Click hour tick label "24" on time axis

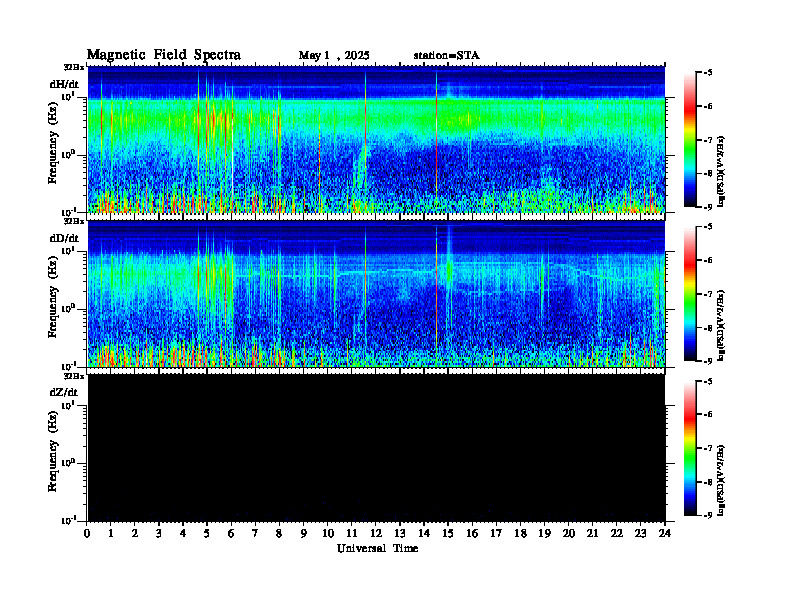tap(665, 534)
